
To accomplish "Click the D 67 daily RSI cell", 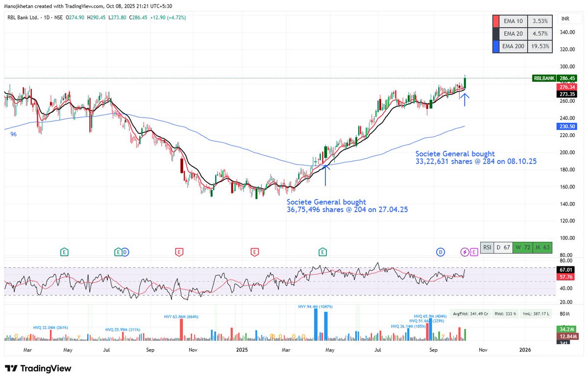I will (x=503, y=247).
